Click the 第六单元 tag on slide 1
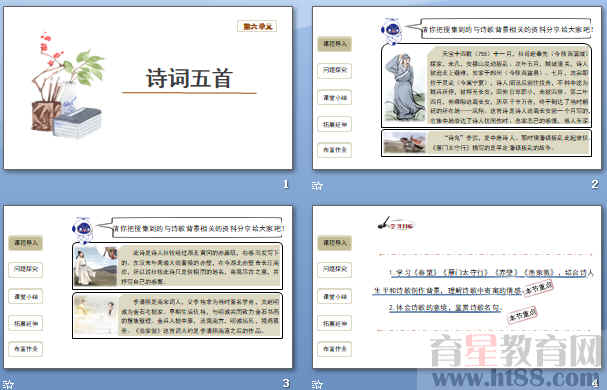This screenshot has width=607, height=390. click(257, 26)
